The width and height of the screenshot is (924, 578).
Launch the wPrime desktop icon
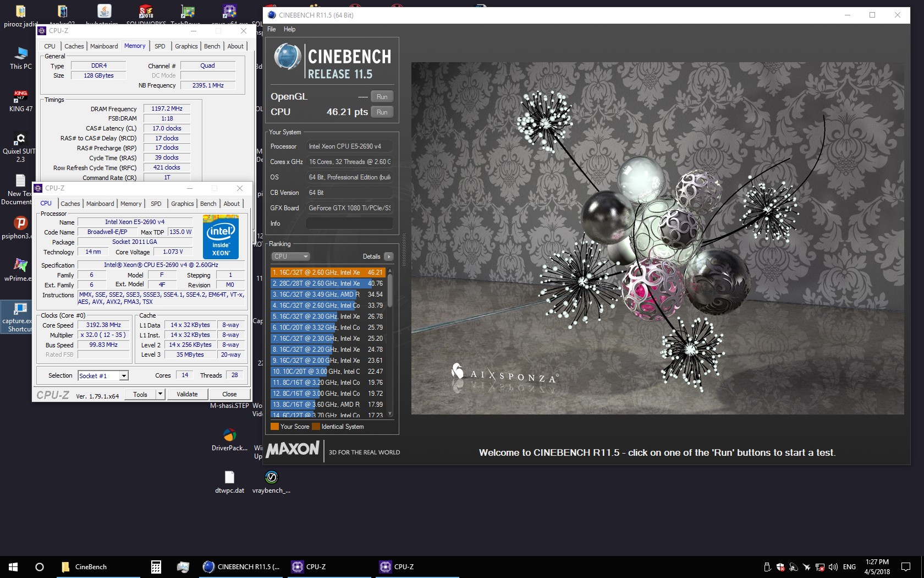click(20, 270)
